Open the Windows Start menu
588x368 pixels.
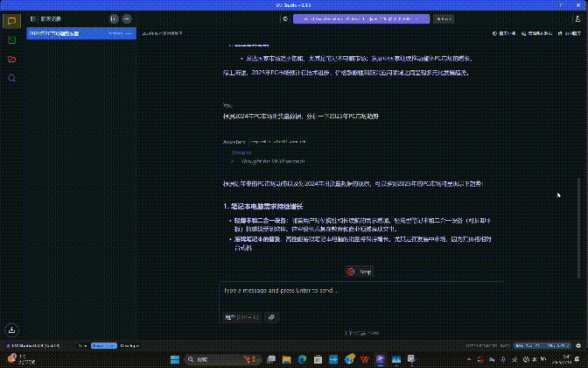tap(175, 359)
